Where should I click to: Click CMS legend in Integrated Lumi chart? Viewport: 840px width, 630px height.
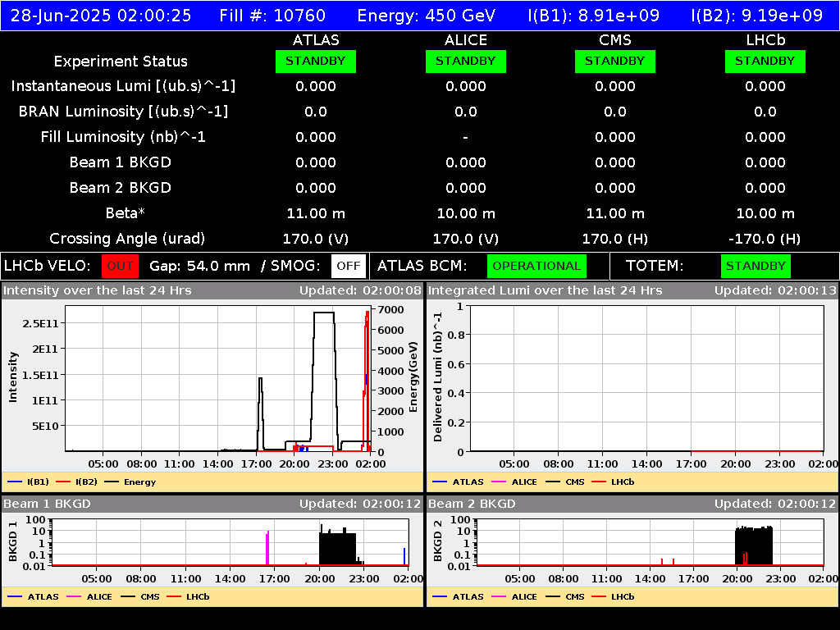[565, 482]
